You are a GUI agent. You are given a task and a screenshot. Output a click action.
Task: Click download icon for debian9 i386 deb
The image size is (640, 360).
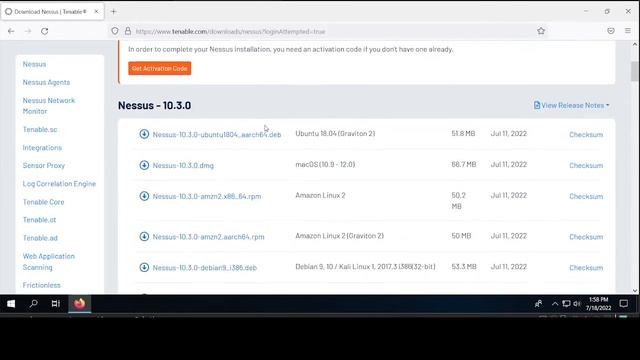pos(144,267)
